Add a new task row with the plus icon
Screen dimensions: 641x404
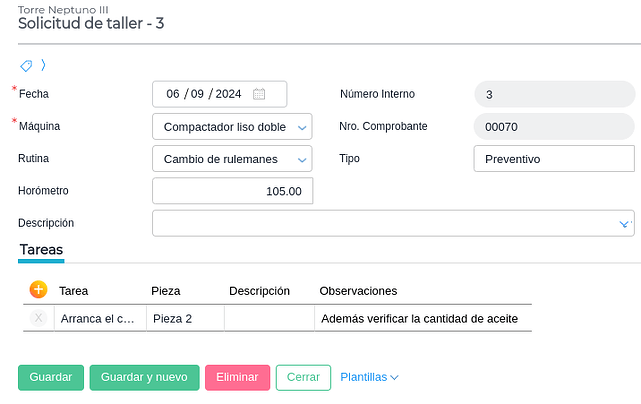click(38, 290)
